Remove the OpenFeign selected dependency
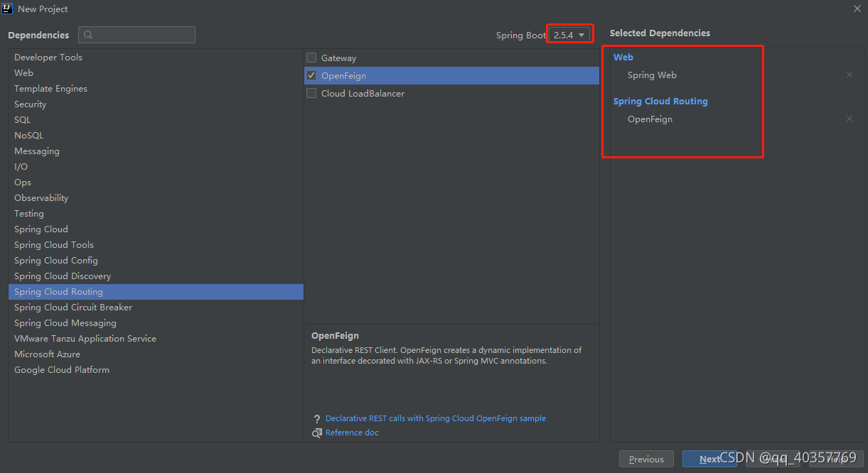868x473 pixels. [x=849, y=119]
